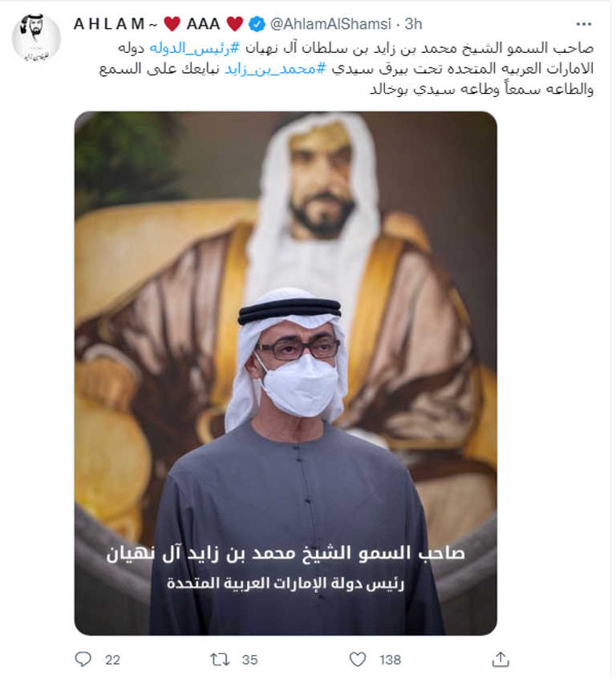Click the second red heart after AAA
Viewport: 616px width, 679px height.
coord(235,24)
